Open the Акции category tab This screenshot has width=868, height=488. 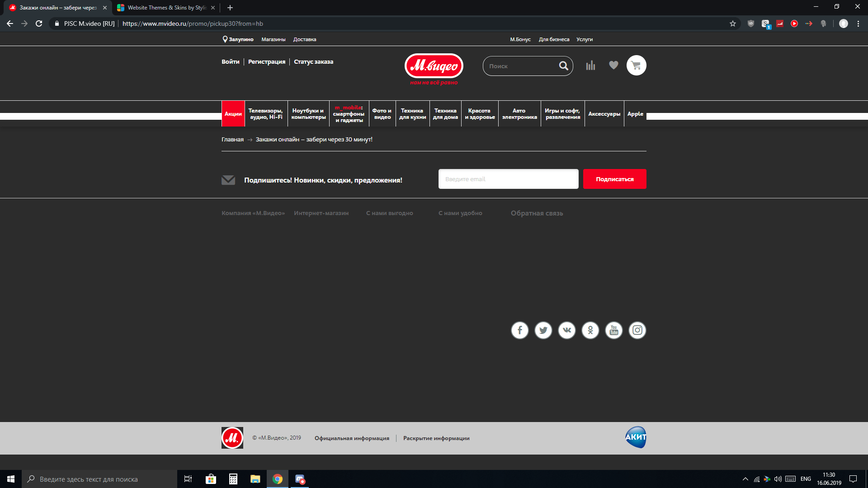tap(233, 114)
